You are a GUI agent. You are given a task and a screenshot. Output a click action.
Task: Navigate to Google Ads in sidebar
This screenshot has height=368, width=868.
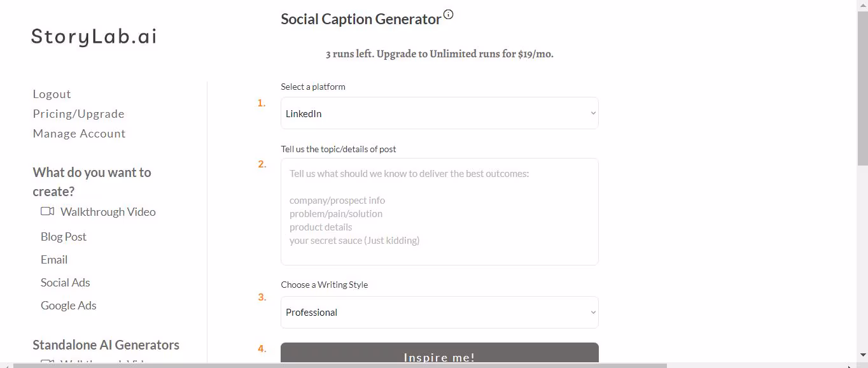(x=68, y=306)
